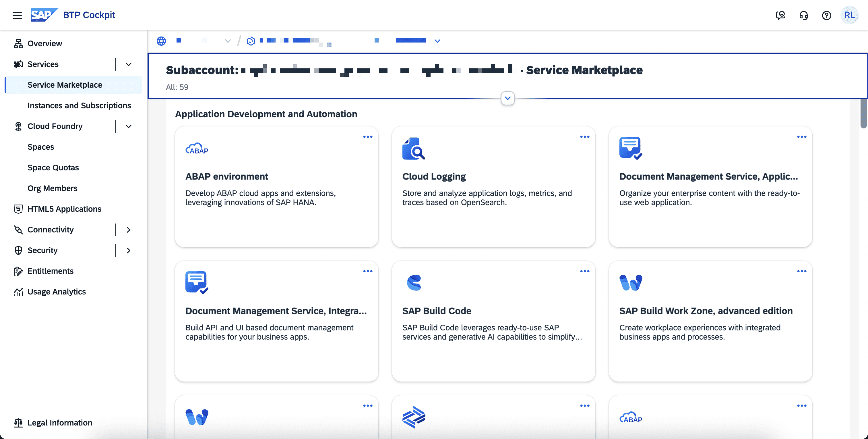This screenshot has height=439, width=868.
Task: Go to Space Quotas
Action: [x=53, y=167]
